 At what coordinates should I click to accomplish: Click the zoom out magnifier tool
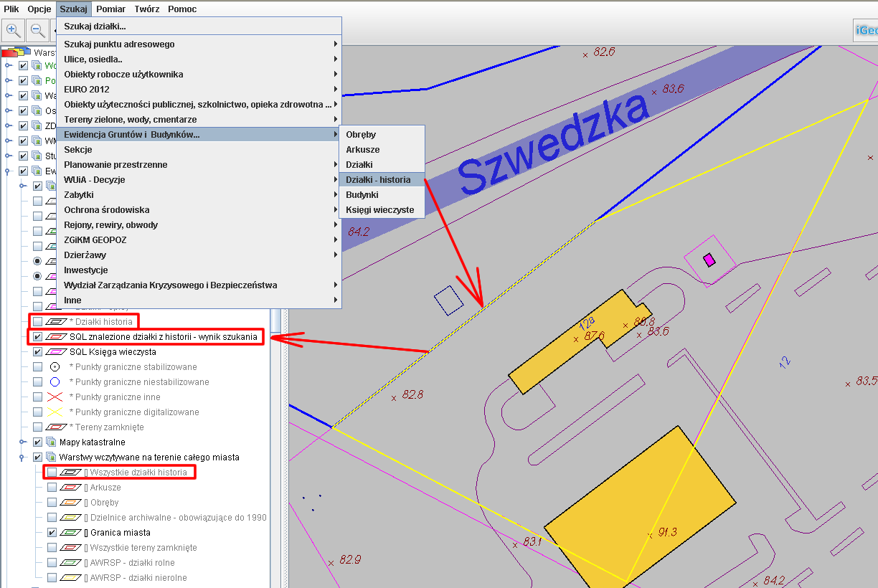click(x=37, y=31)
